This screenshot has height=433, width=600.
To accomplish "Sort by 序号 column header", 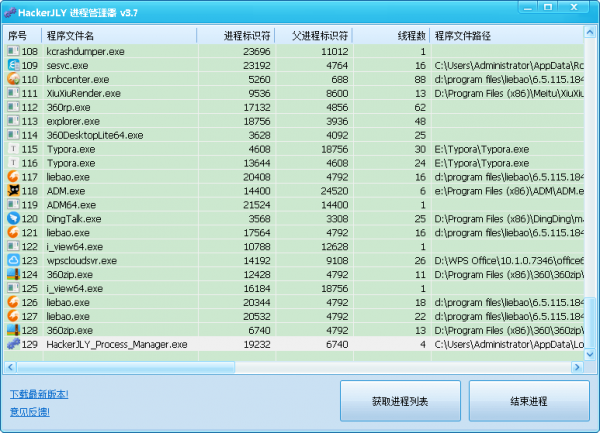I will (x=22, y=36).
